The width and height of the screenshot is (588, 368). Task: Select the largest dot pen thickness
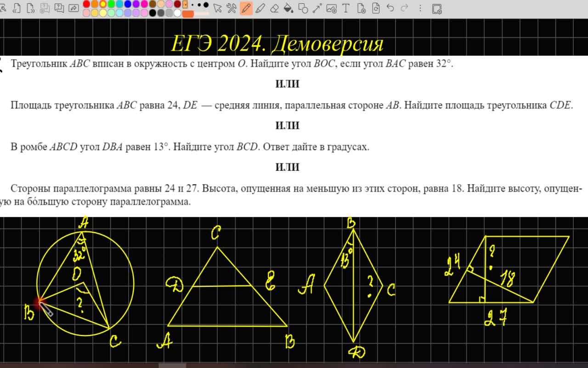tap(206, 5)
